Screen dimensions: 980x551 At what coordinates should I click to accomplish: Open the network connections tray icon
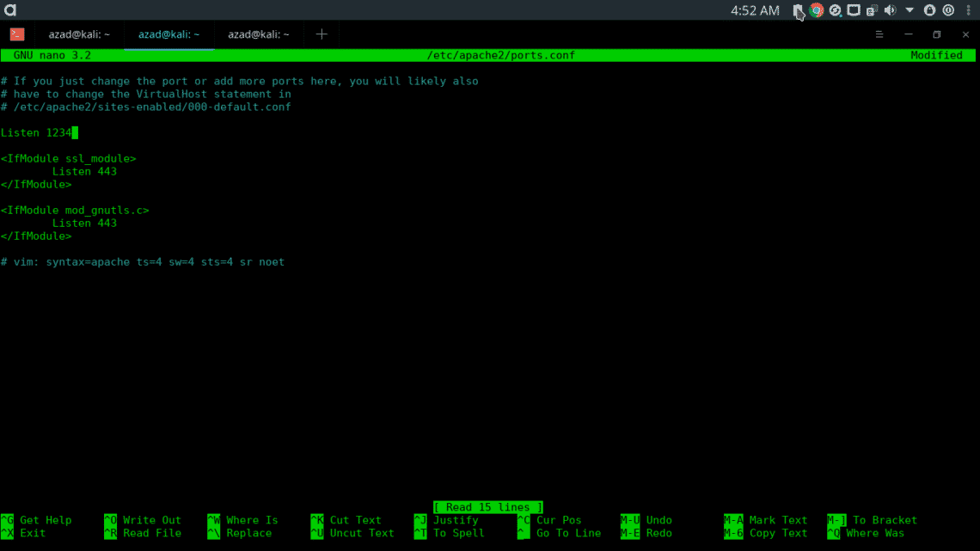872,10
